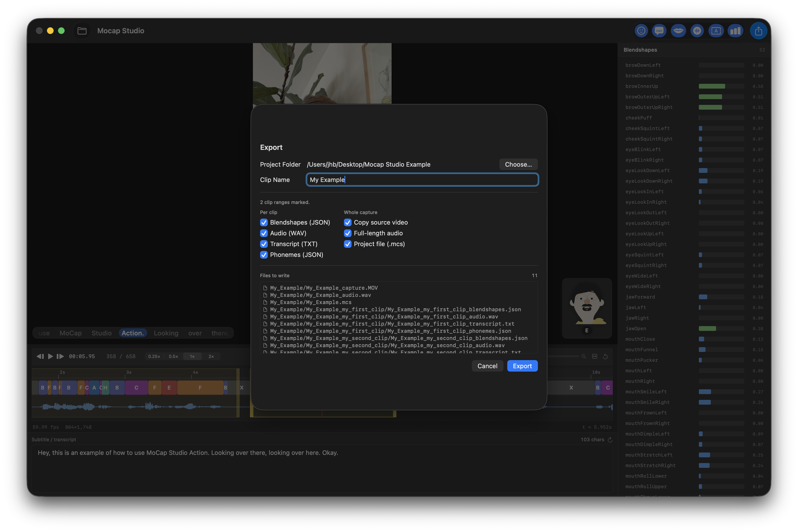The width and height of the screenshot is (798, 532).
Task: Toggle the smiley face overlay icon
Action: (641, 31)
